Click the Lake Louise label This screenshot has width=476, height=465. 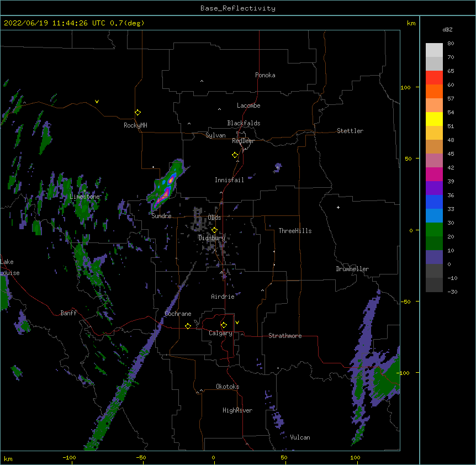(10, 267)
